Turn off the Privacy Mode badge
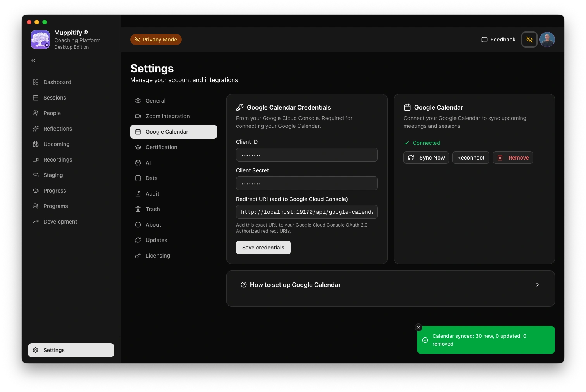Viewport: 586px width, 392px height. [x=156, y=40]
